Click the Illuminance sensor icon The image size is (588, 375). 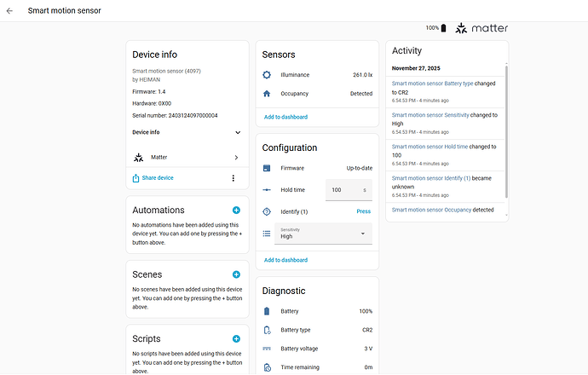(267, 75)
